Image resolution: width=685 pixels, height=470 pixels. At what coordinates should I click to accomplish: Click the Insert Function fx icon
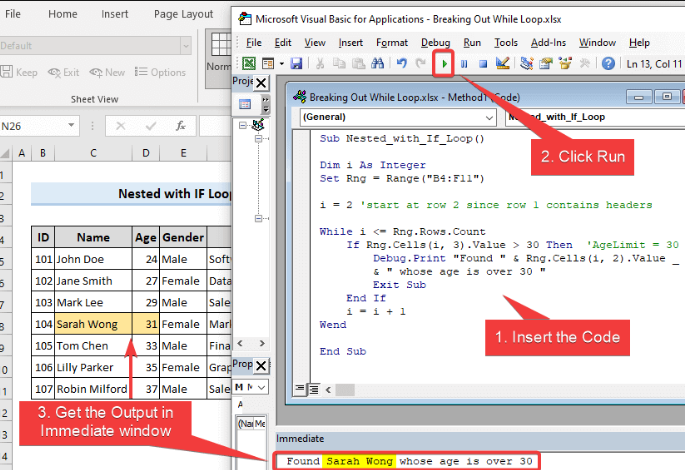click(180, 126)
